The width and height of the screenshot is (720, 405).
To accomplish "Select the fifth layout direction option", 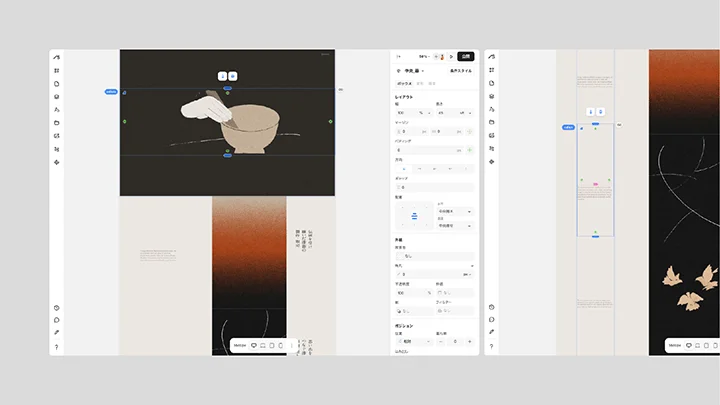I will 466,169.
